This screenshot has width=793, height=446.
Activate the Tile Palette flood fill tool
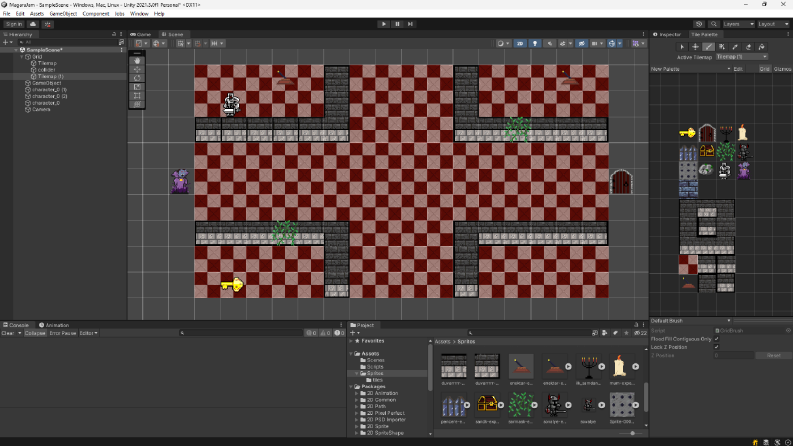761,47
